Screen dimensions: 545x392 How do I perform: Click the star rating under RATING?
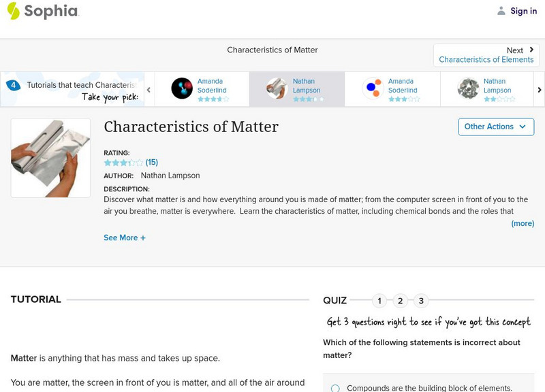click(123, 163)
